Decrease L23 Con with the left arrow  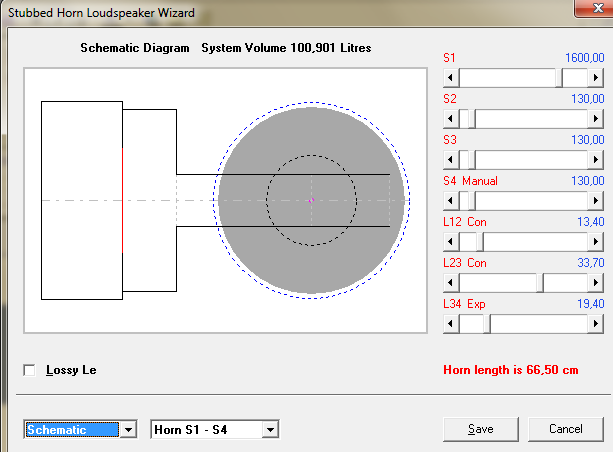point(451,283)
